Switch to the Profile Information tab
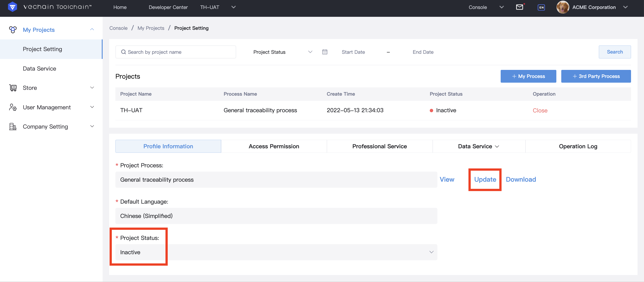The width and height of the screenshot is (644, 282). (168, 146)
